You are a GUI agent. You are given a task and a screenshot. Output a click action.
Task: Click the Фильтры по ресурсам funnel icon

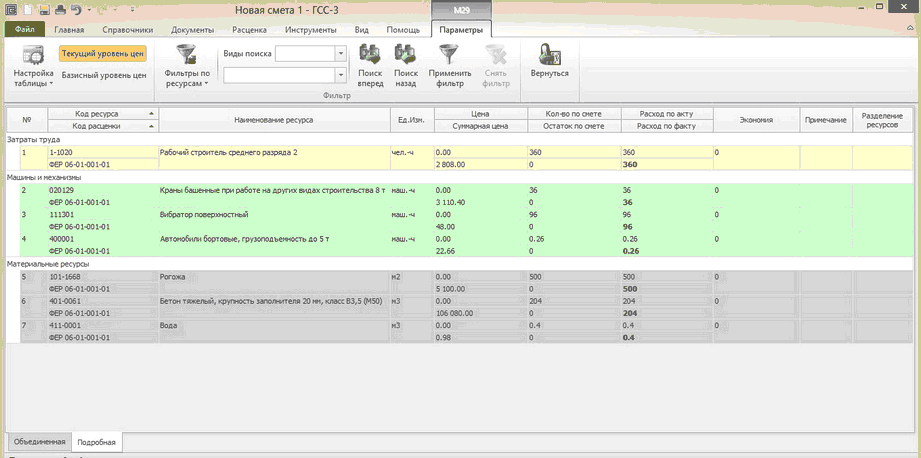(186, 54)
